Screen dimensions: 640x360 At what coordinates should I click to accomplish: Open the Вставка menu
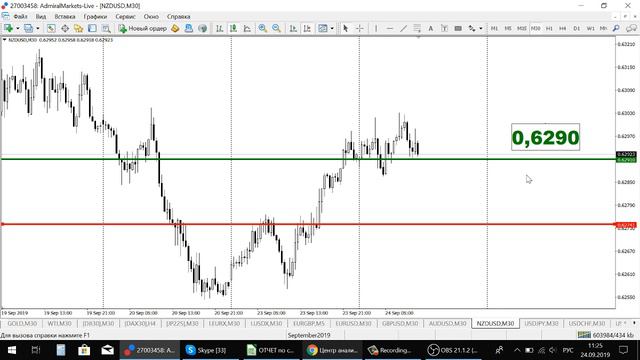[x=64, y=17]
